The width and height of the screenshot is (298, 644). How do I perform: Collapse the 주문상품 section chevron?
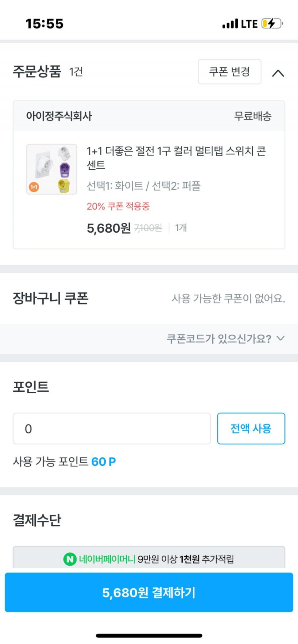(x=278, y=73)
